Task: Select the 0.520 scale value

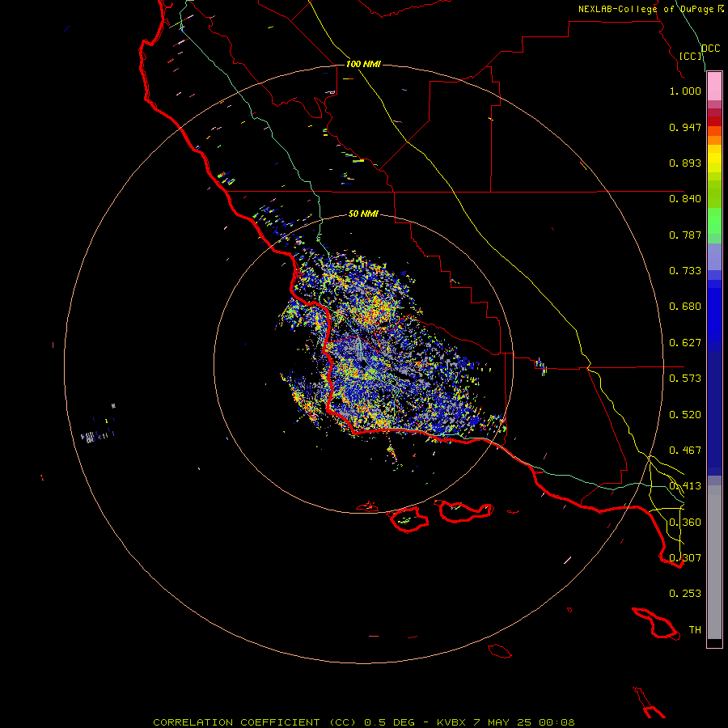Action: pos(685,415)
